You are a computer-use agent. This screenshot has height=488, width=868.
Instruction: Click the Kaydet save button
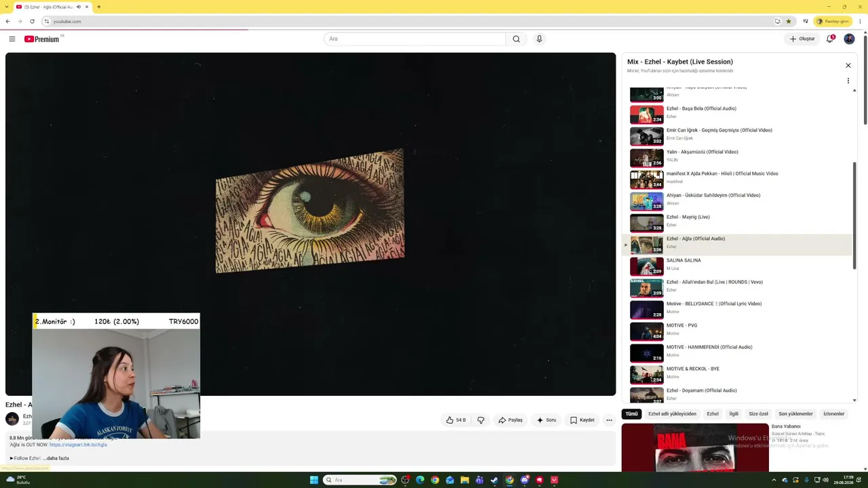pos(583,420)
